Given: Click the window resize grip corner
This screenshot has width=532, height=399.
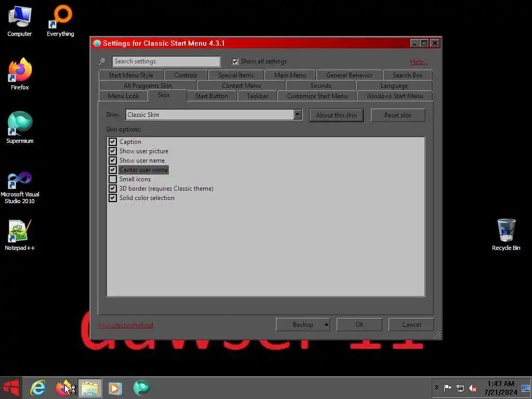Looking at the screenshot, I should [x=437, y=336].
